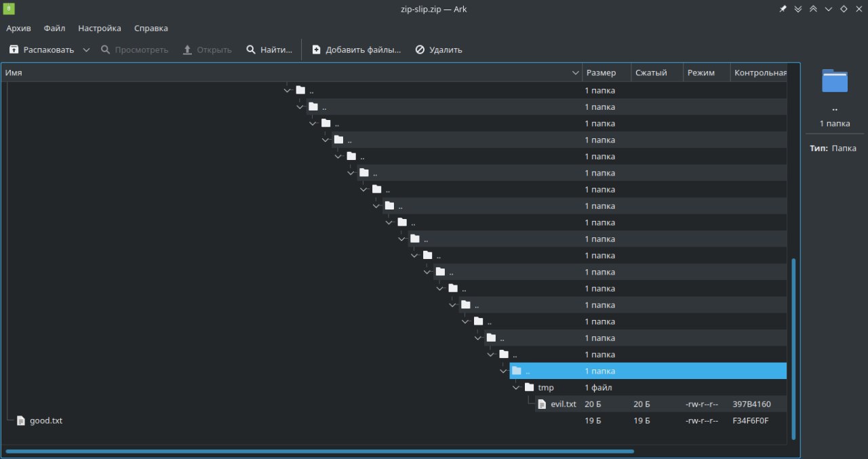Select the good.txt file name
The image size is (868, 459).
click(46, 420)
